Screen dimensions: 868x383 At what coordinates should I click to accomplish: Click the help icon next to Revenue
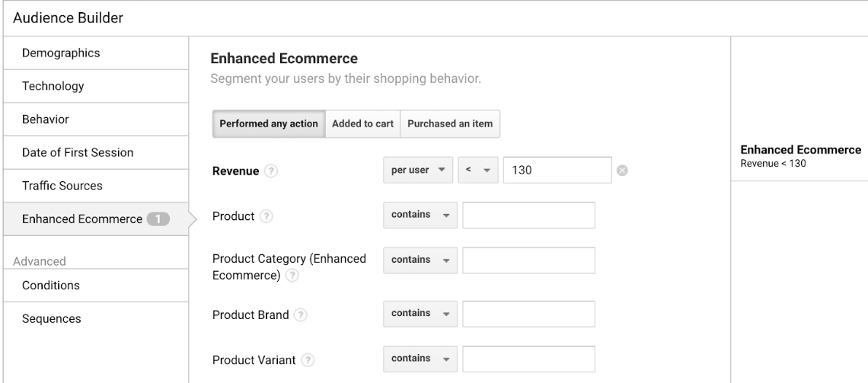click(x=271, y=171)
